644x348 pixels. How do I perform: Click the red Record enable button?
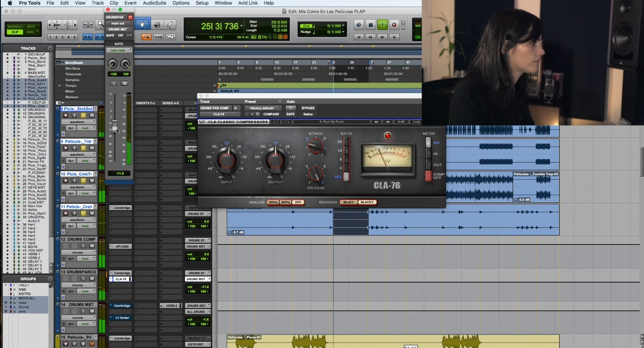point(394,25)
